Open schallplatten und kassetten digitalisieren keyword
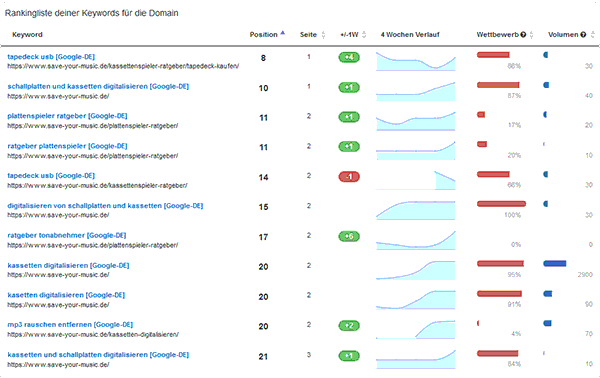 tap(98, 86)
